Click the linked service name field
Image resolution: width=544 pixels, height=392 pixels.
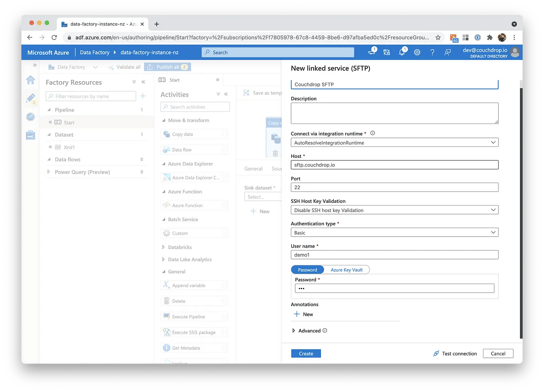pos(394,84)
